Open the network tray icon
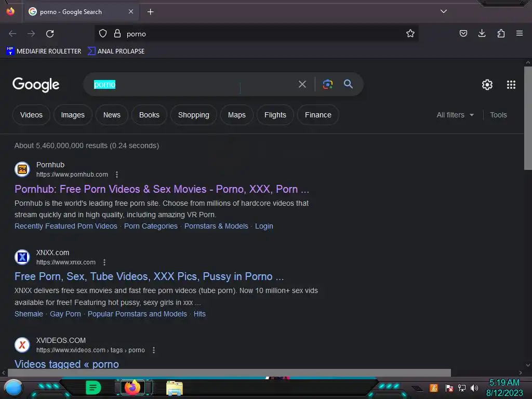 tap(462, 388)
